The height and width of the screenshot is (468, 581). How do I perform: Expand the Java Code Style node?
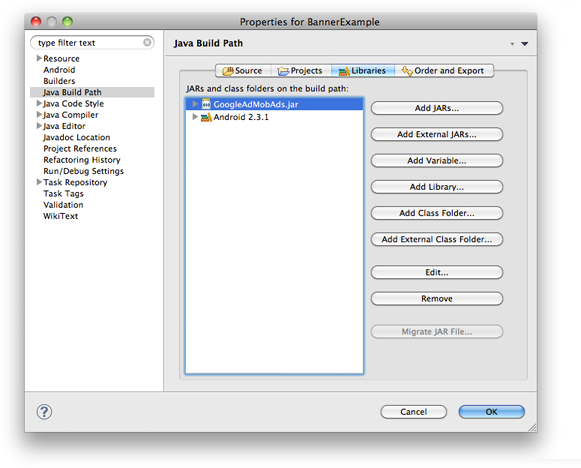[x=39, y=103]
